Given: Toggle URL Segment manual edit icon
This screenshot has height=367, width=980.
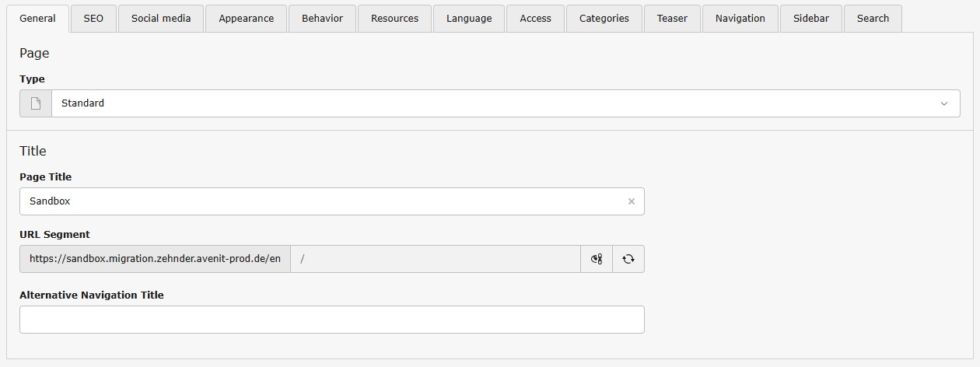Looking at the screenshot, I should click(x=597, y=259).
